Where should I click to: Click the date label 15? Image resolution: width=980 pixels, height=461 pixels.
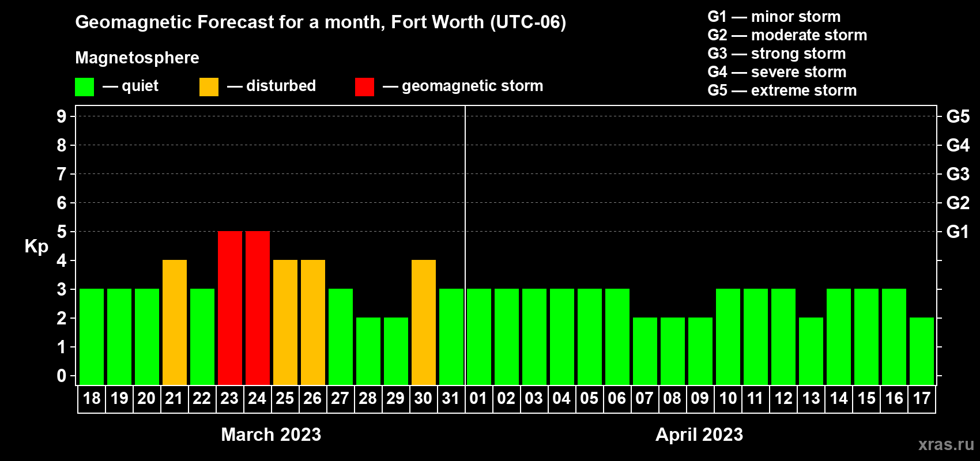(x=866, y=398)
